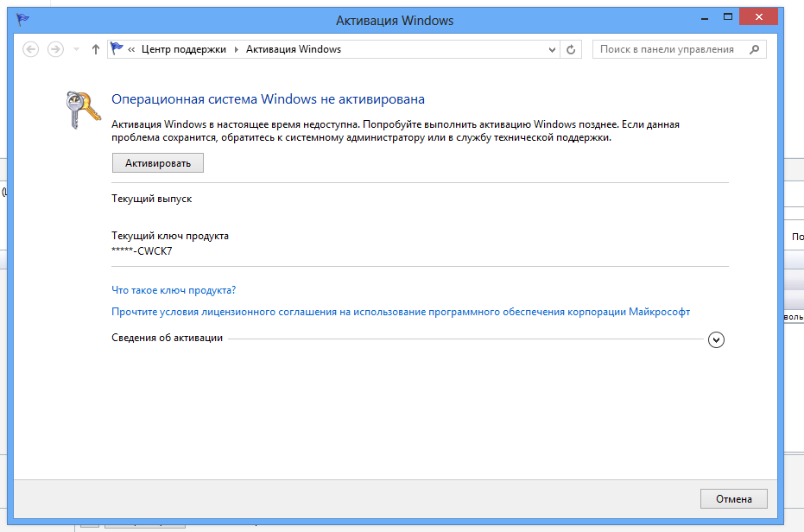Click the Back navigation arrow
Image resolution: width=804 pixels, height=532 pixels.
pyautogui.click(x=31, y=50)
